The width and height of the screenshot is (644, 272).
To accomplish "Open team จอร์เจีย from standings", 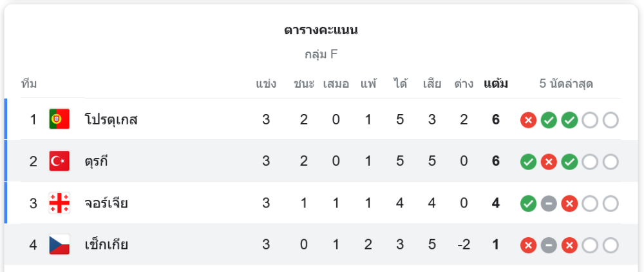I will point(106,204).
